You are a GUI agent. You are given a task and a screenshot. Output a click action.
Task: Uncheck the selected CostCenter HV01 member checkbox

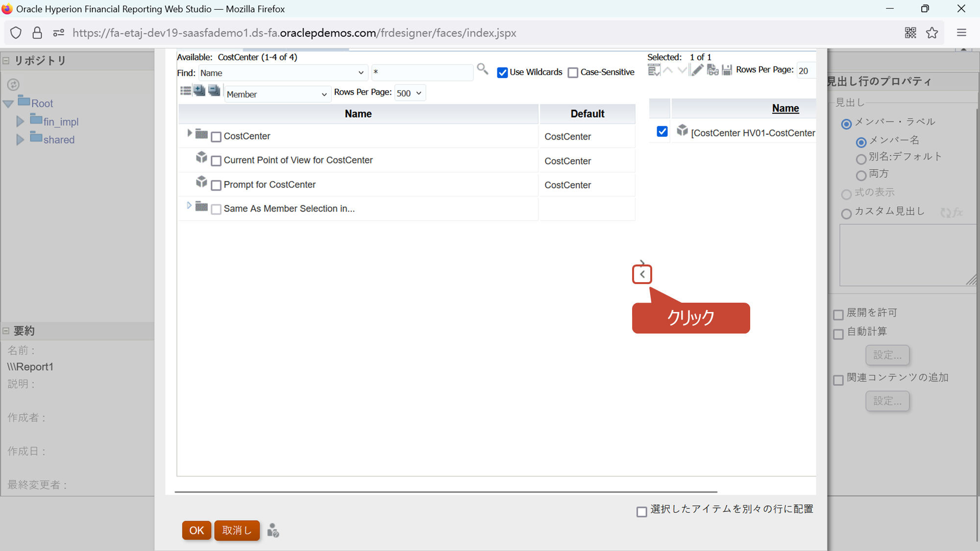pos(662,132)
